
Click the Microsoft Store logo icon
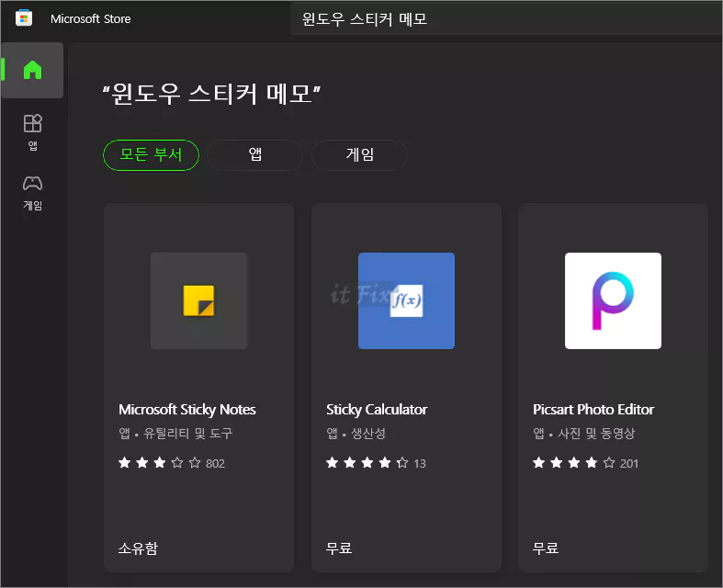[x=24, y=18]
